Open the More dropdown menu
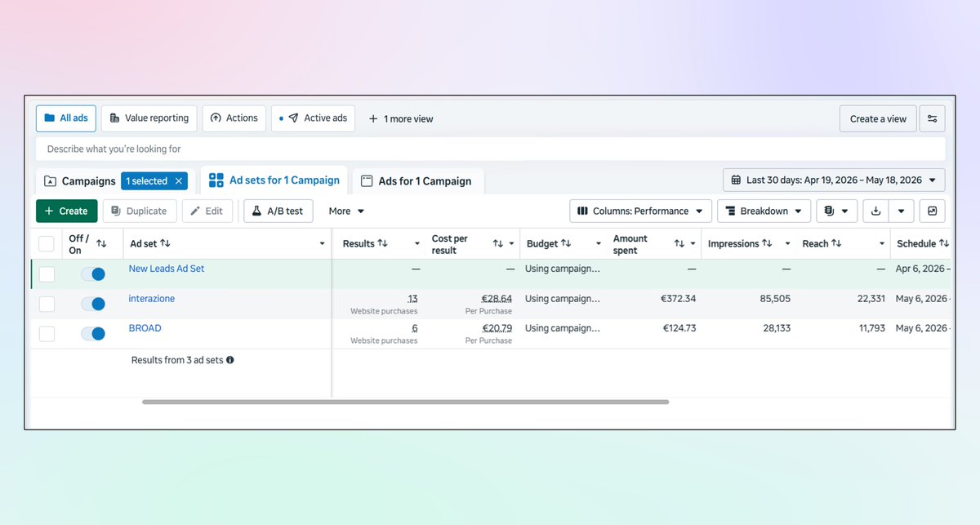The image size is (980, 525). 346,211
